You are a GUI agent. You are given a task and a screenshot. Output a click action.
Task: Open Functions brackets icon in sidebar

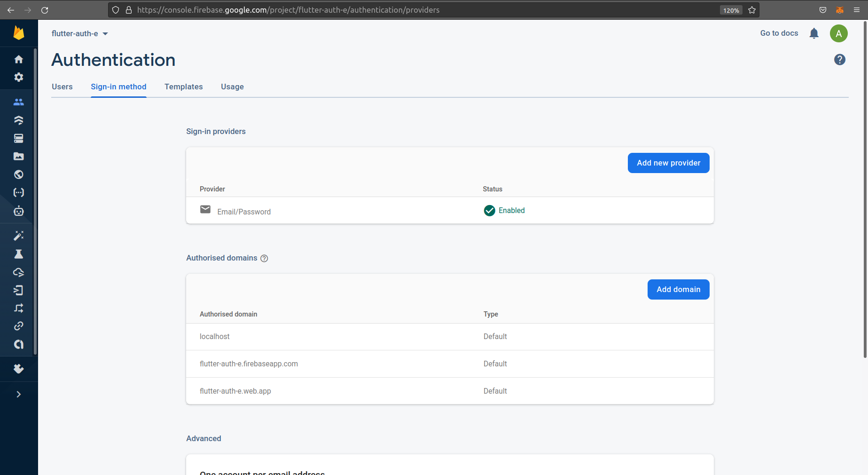pos(19,192)
